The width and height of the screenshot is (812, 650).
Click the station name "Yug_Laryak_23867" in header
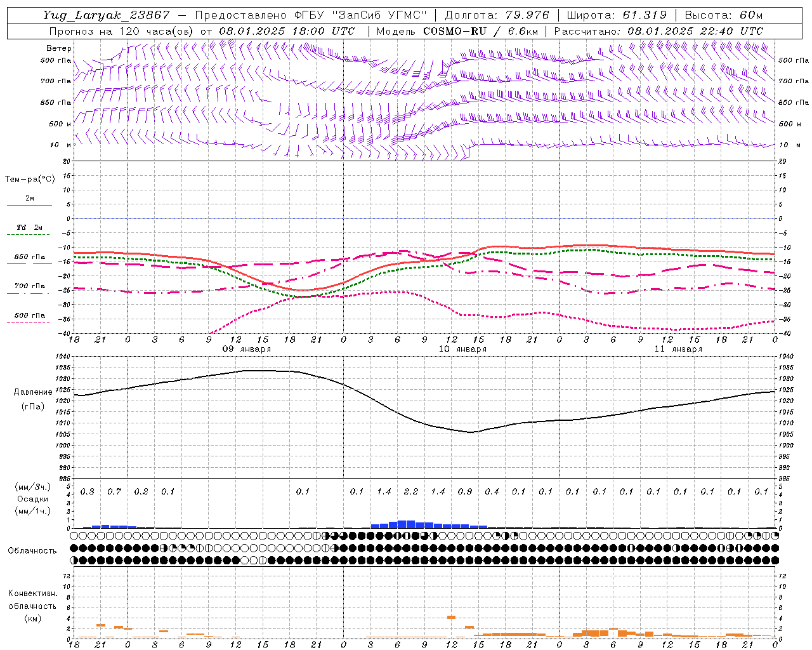coord(107,15)
